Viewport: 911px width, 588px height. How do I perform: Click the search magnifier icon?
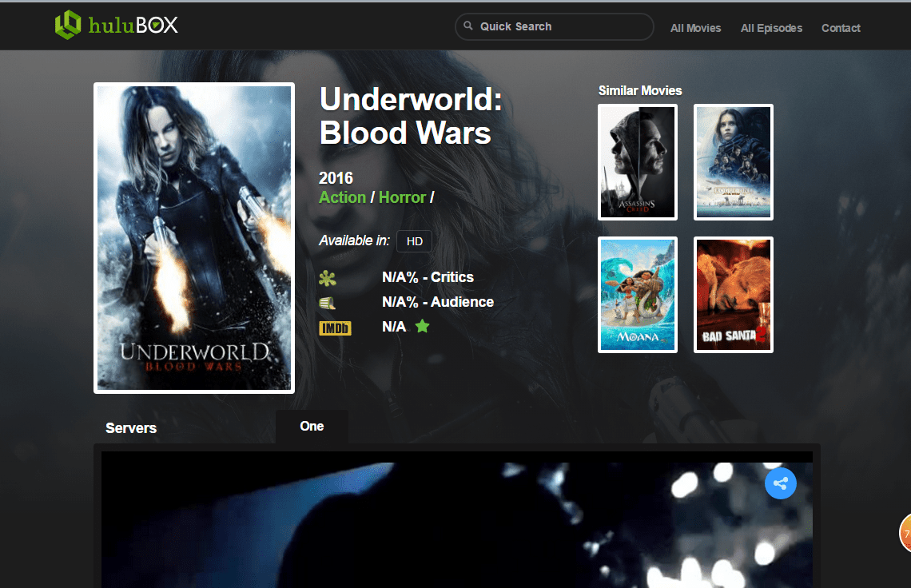467,26
